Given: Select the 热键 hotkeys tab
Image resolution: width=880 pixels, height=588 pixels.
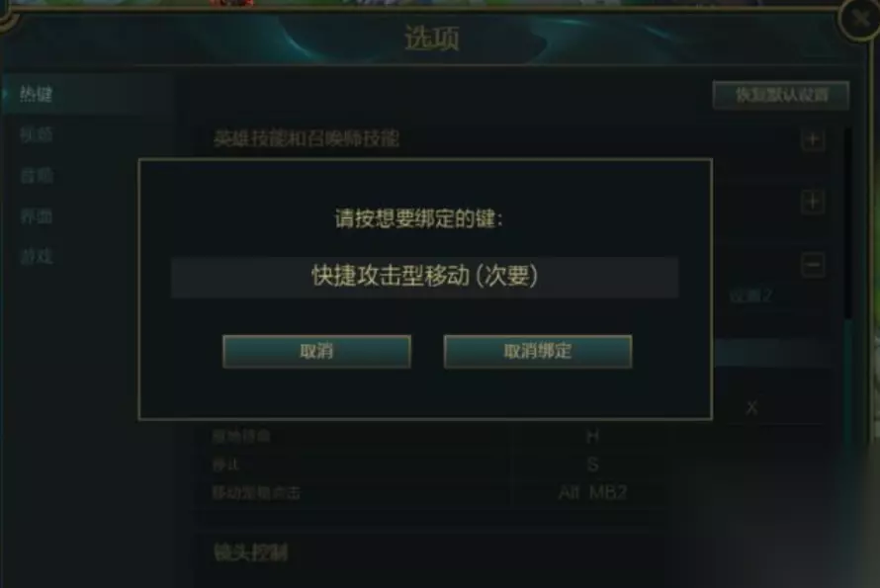Looking at the screenshot, I should click(36, 94).
